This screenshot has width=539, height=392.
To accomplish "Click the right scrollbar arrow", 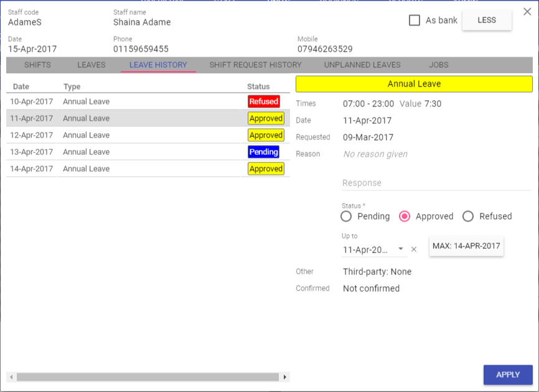I will (x=285, y=377).
